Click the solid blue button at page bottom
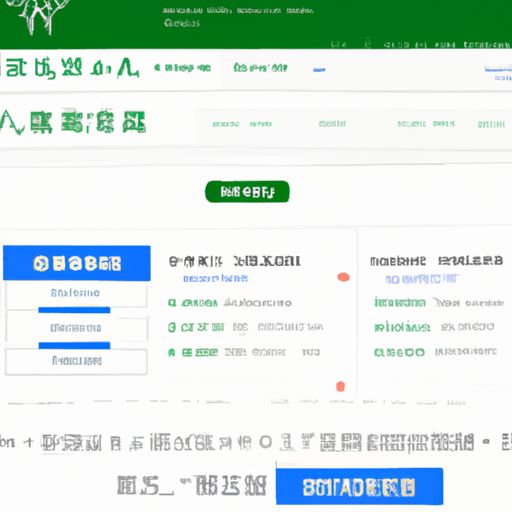 pyautogui.click(x=359, y=486)
